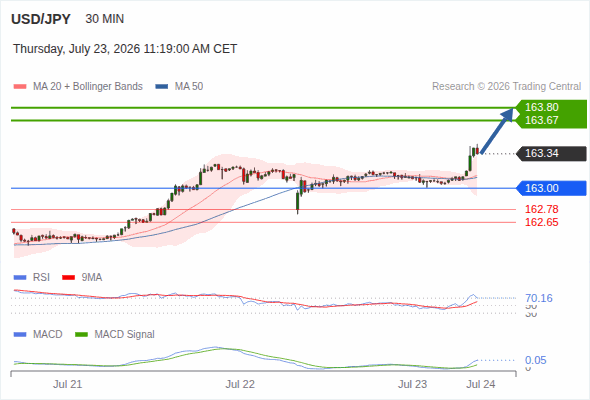Click the red 9MA legend swatch

[x=68, y=278]
